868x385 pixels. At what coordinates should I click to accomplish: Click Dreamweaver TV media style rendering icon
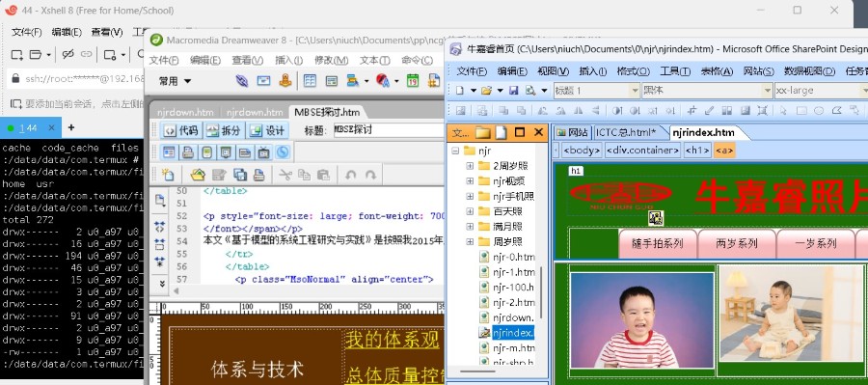(x=263, y=151)
